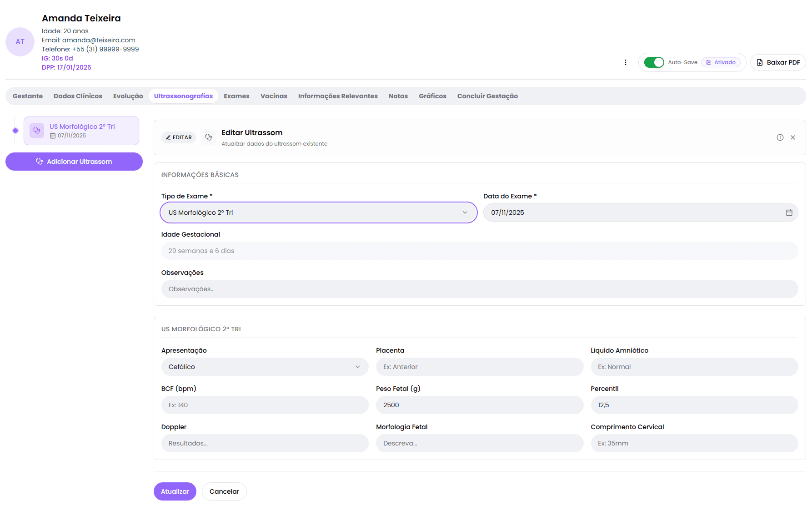Toggle the Auto-Save switch off

[654, 62]
